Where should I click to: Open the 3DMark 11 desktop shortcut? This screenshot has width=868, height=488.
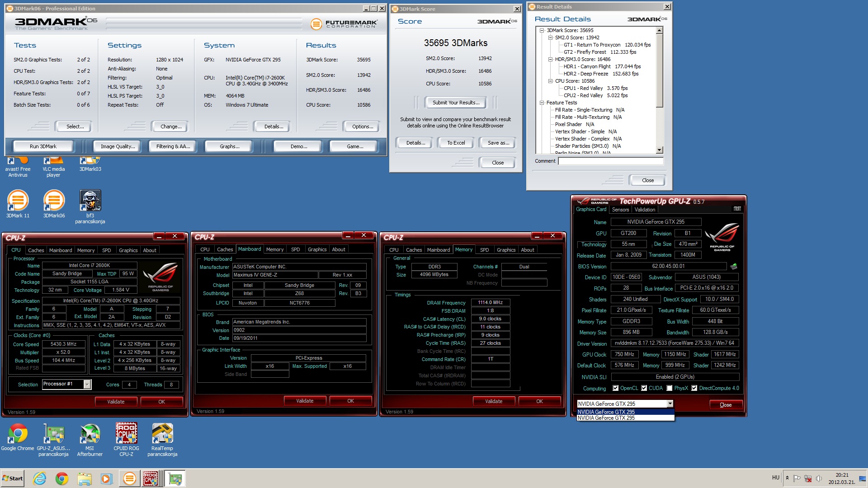point(18,201)
